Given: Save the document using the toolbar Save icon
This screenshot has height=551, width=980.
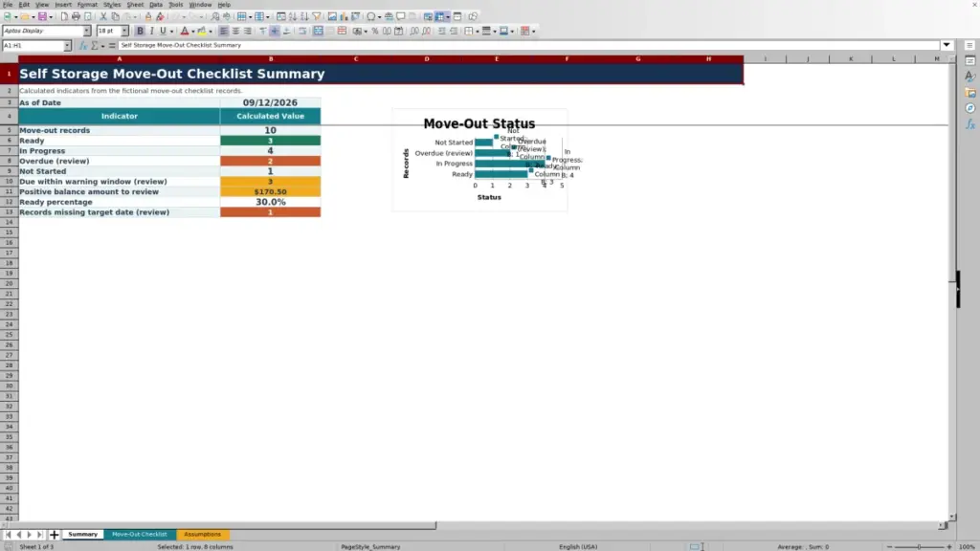Looking at the screenshot, I should point(42,17).
